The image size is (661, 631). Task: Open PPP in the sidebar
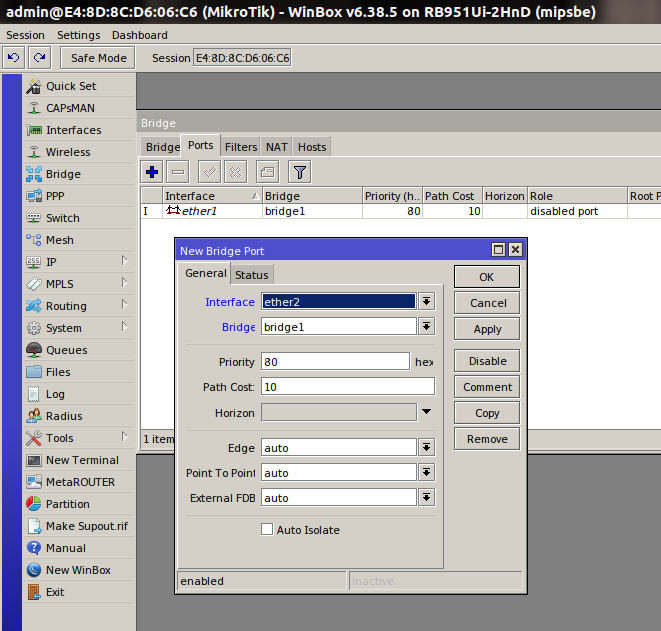pos(80,196)
